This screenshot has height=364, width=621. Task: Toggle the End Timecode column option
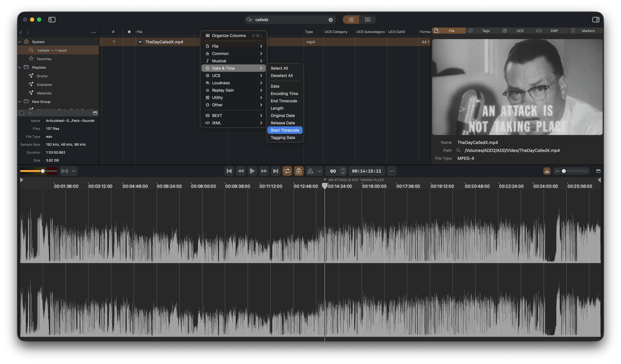coord(285,101)
